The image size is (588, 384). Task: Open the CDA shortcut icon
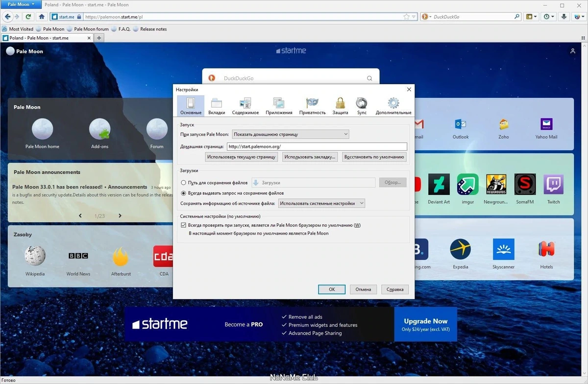(x=163, y=256)
